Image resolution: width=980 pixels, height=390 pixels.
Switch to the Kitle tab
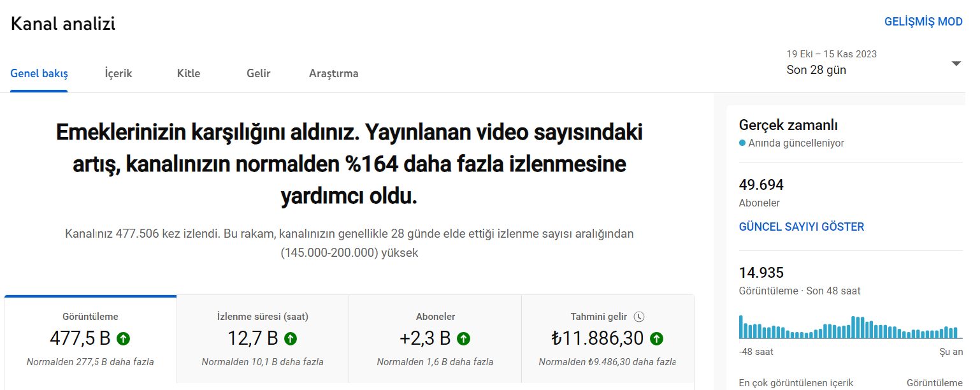click(189, 73)
